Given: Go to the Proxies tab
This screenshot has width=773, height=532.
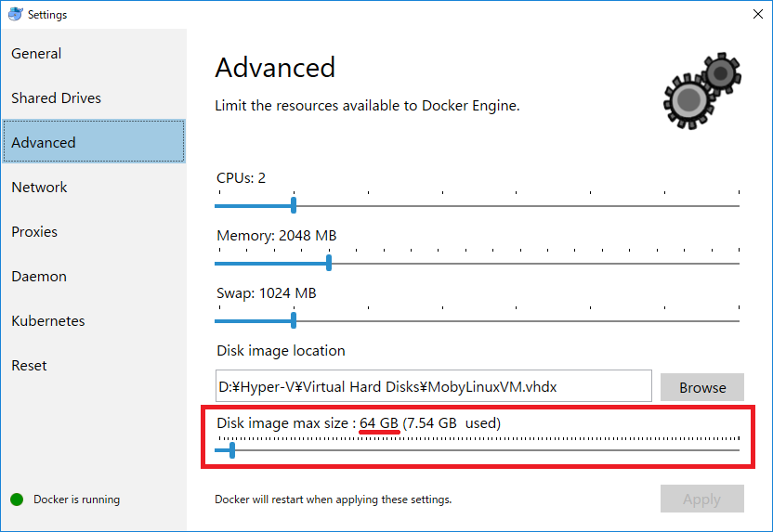Looking at the screenshot, I should 34,232.
